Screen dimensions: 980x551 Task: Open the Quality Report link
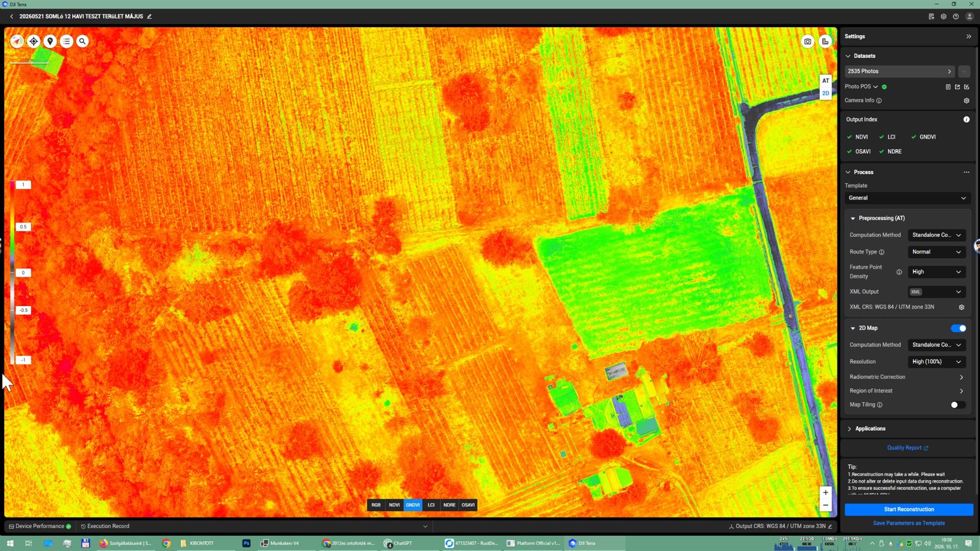908,448
